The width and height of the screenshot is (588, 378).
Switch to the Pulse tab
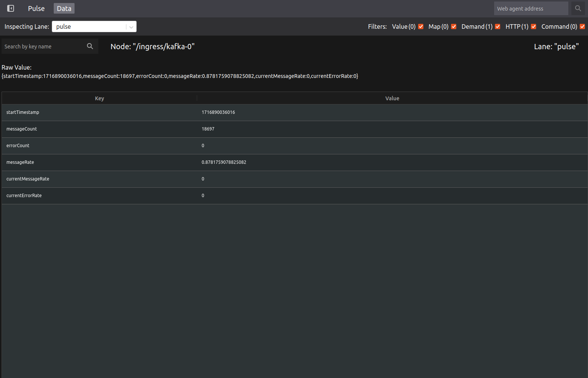point(36,8)
